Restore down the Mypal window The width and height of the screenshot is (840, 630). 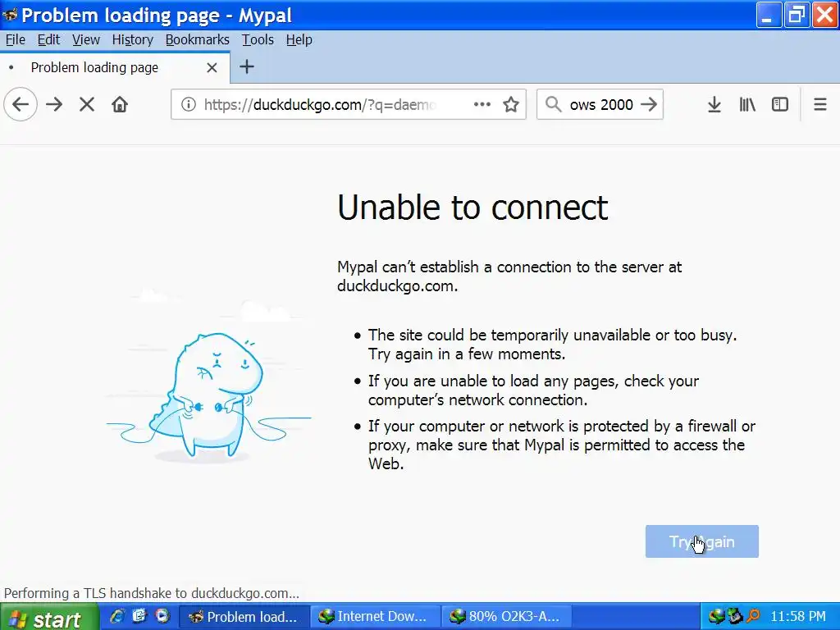tap(797, 15)
